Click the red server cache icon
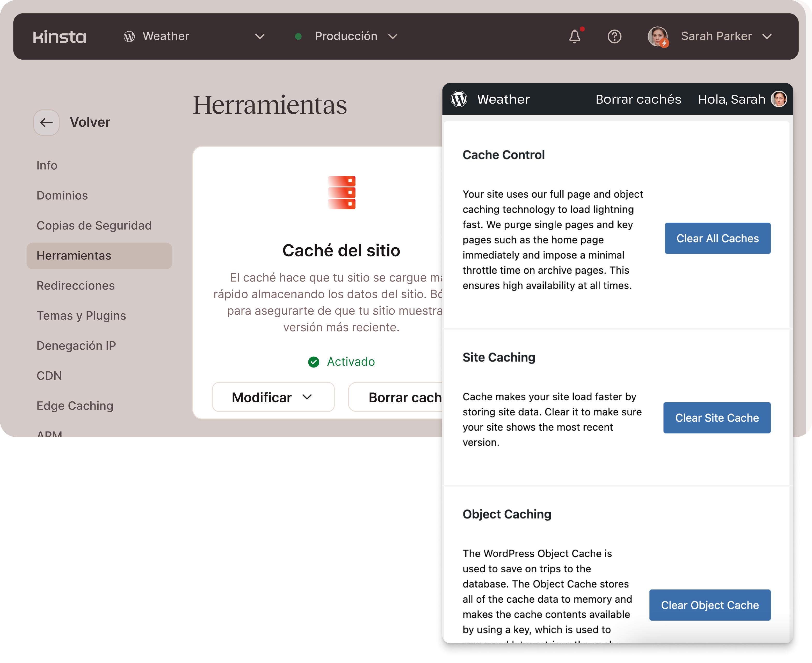Image resolution: width=812 pixels, height=663 pixels. click(342, 192)
